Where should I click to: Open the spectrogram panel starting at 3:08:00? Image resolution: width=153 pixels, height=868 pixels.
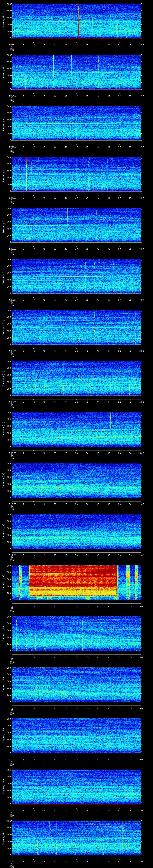tap(77, 378)
